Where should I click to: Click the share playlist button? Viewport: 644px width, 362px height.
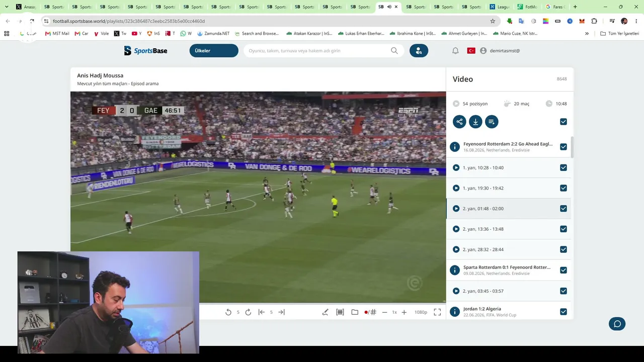click(x=459, y=122)
